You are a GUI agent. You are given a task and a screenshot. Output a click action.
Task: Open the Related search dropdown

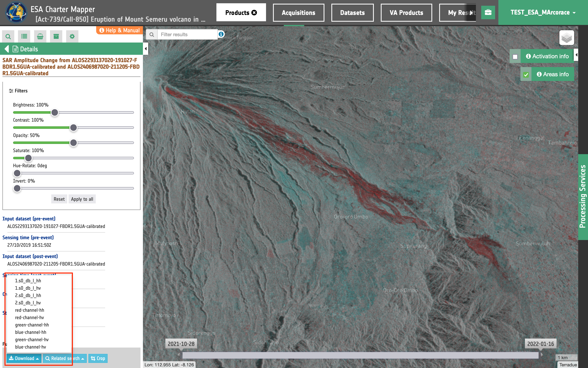pos(65,358)
